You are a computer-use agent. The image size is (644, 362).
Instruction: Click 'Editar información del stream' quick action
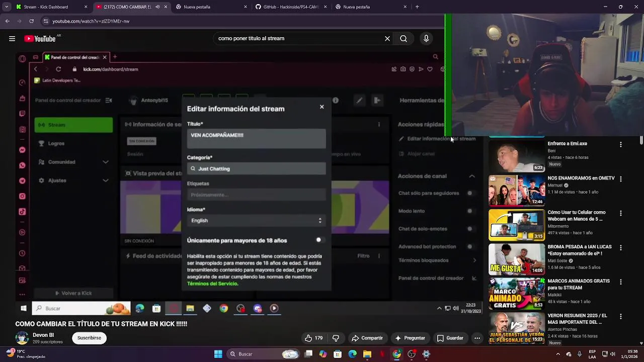pyautogui.click(x=437, y=139)
